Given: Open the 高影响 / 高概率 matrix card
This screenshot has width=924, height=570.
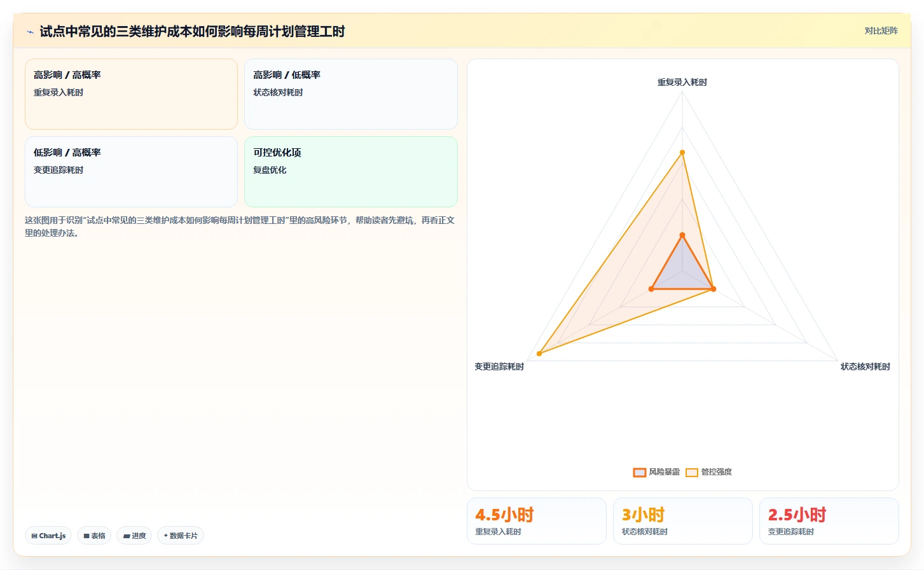Looking at the screenshot, I should tap(131, 94).
